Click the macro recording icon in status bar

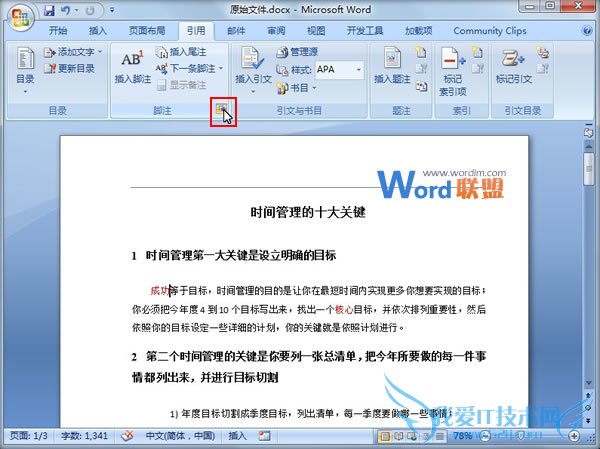264,436
